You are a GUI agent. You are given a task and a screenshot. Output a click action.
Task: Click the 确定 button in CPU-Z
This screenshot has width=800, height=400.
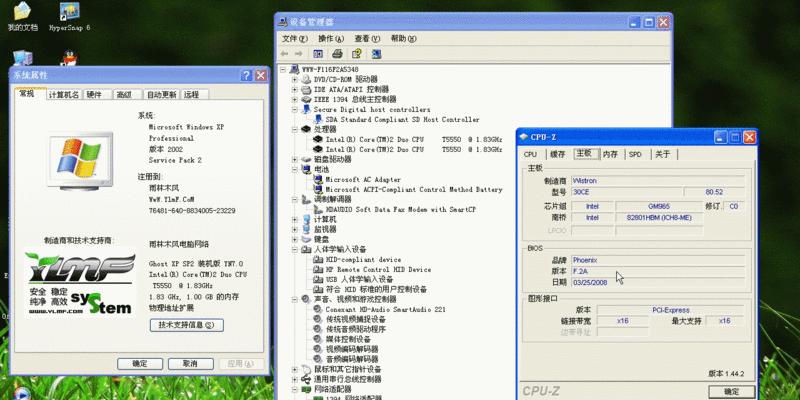pyautogui.click(x=732, y=392)
